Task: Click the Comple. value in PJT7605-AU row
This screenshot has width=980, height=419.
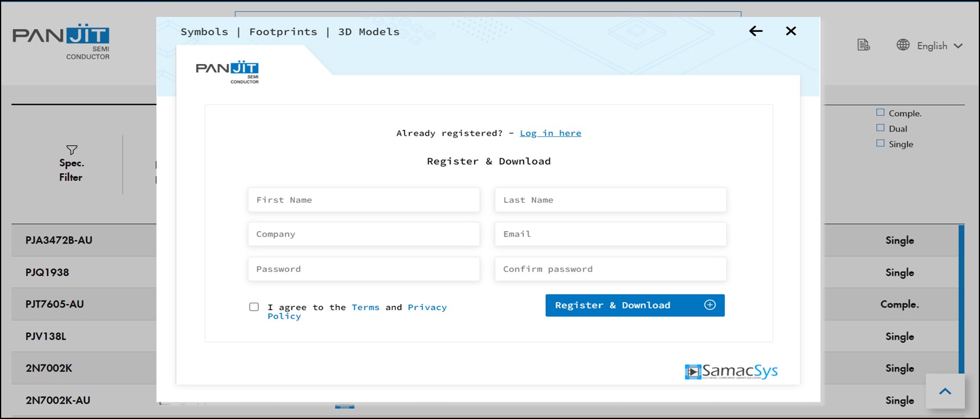Action: (x=899, y=304)
